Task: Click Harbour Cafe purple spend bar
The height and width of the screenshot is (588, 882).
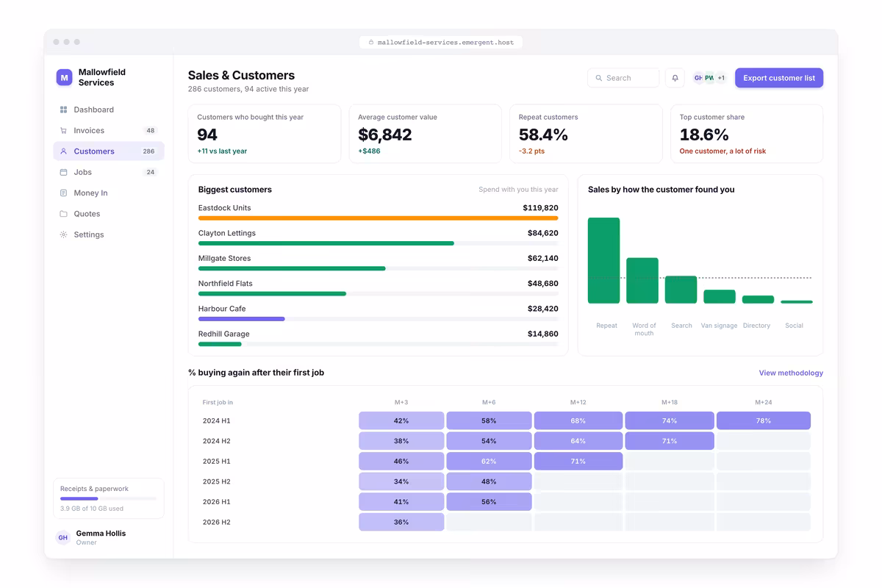Action: 241,319
